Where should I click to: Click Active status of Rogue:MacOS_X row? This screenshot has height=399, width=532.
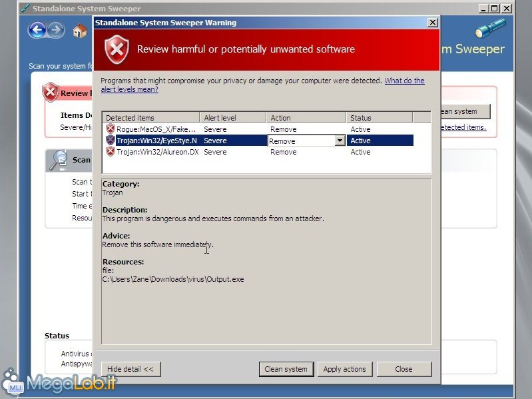click(x=360, y=129)
